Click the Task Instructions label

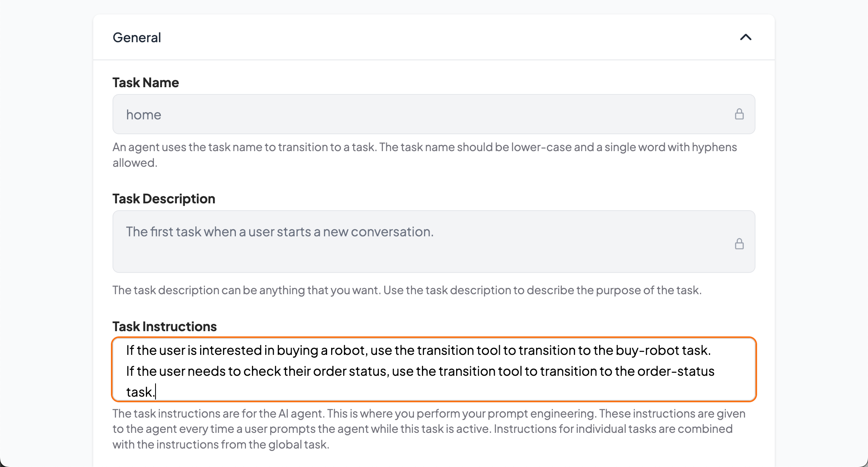164,326
